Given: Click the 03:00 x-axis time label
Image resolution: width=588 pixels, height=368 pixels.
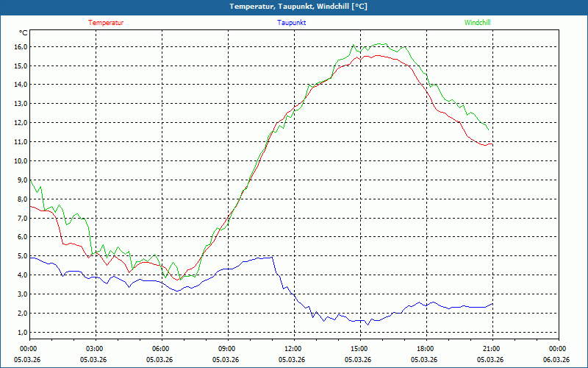Looking at the screenshot, I should point(93,349).
